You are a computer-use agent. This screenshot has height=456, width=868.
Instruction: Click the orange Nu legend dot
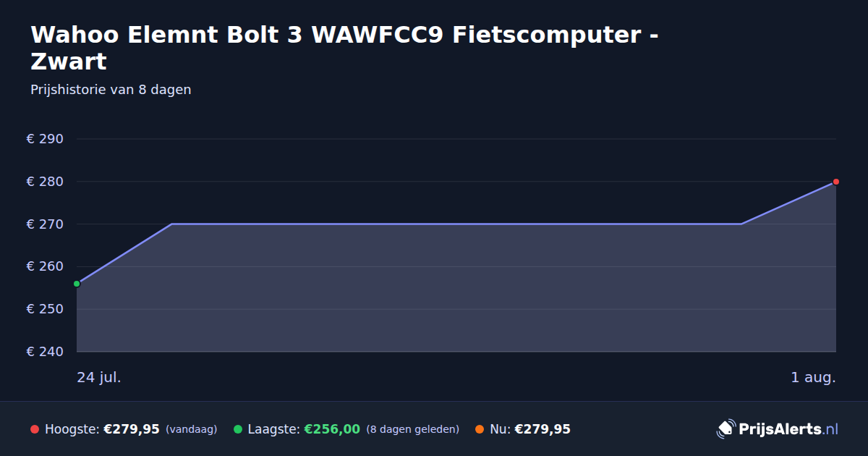pos(480,429)
